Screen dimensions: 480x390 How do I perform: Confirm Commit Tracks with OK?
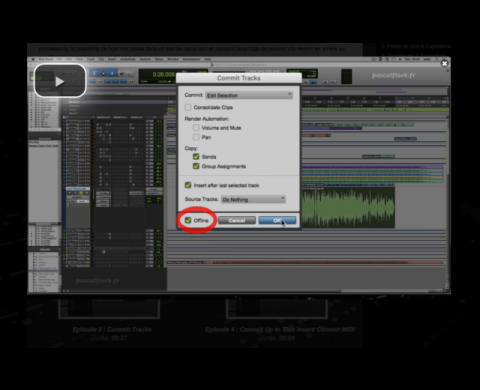277,220
